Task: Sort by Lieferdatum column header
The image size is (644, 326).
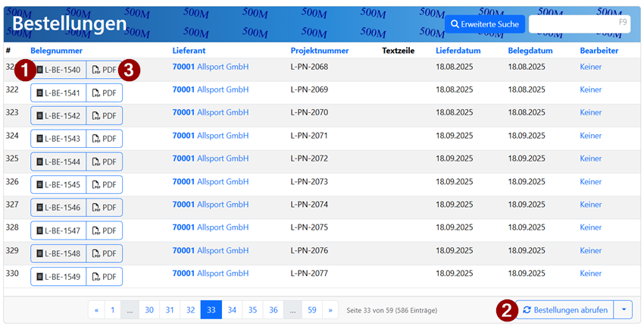Action: (458, 51)
